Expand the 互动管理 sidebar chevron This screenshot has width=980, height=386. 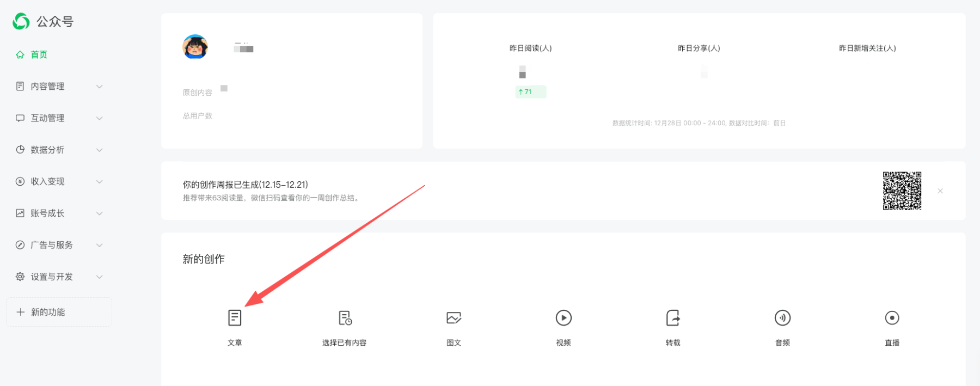click(100, 118)
